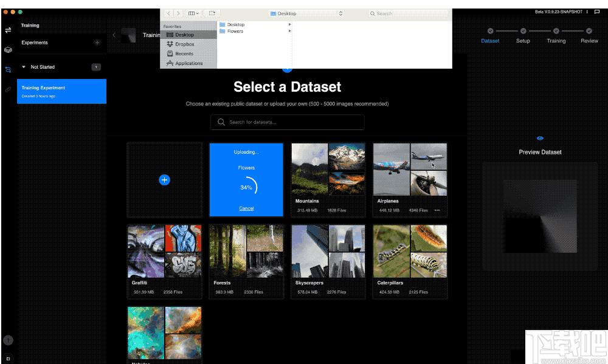Click the blue plus to upload a dataset
The image size is (608, 364).
[164, 180]
